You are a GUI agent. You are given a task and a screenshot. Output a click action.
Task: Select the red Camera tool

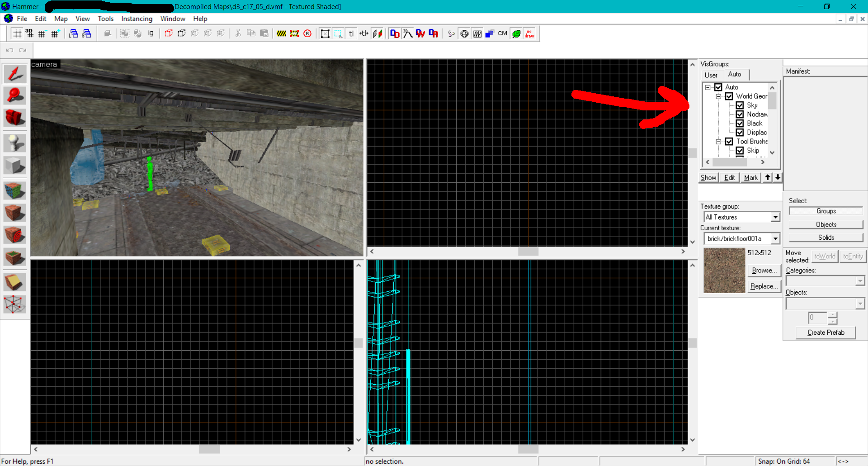click(15, 118)
